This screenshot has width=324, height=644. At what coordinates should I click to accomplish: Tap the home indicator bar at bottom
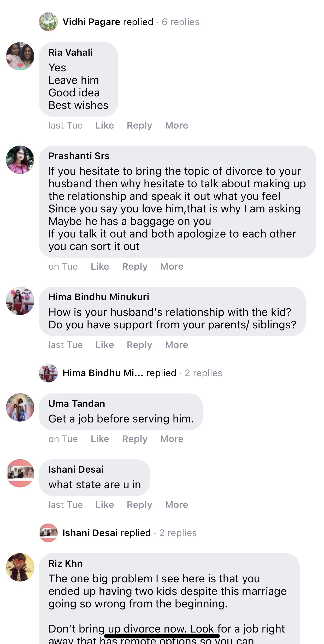tap(162, 636)
